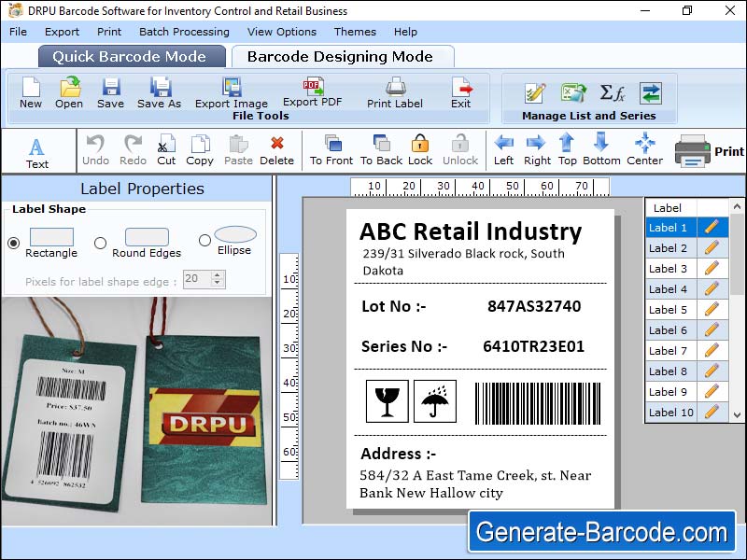Increase label shape edge pixels value
This screenshot has height=560, width=747.
(218, 273)
